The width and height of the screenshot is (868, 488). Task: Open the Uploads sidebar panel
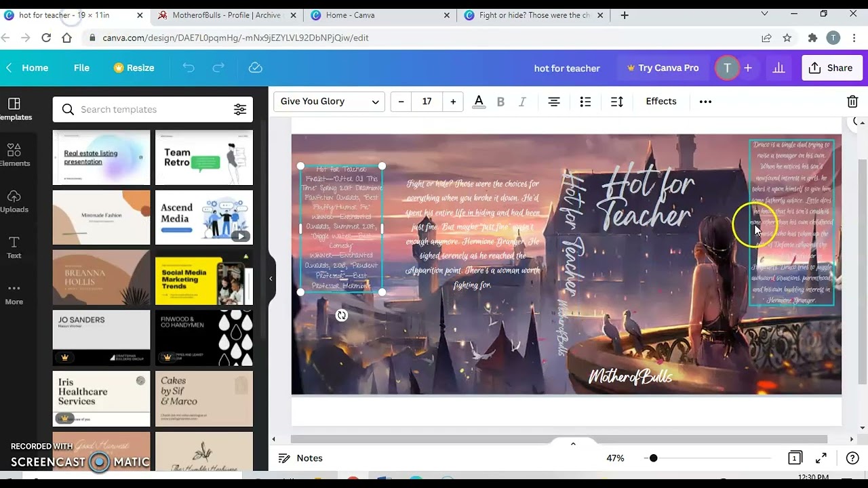pos(15,201)
